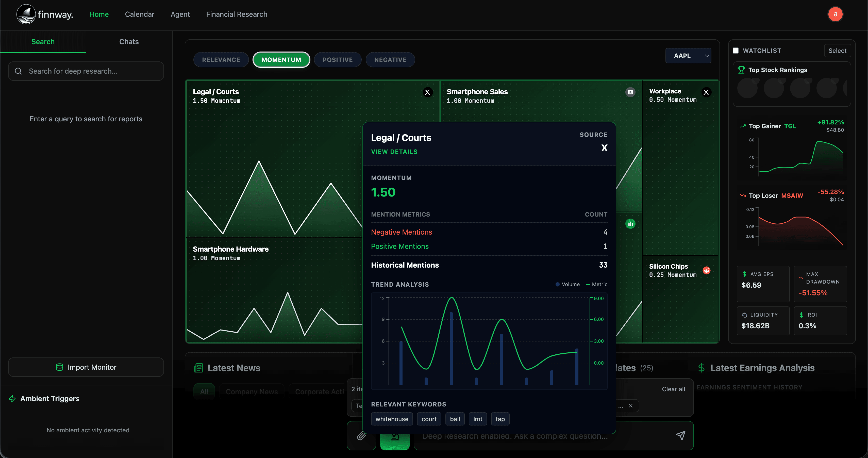Expand the Ambient Triggers section
This screenshot has width=868, height=458.
50,398
